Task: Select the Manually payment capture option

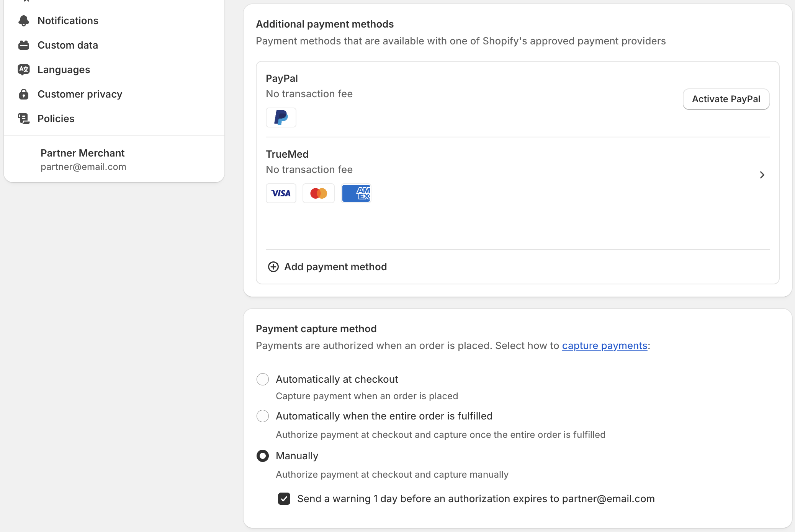Action: pyautogui.click(x=263, y=456)
